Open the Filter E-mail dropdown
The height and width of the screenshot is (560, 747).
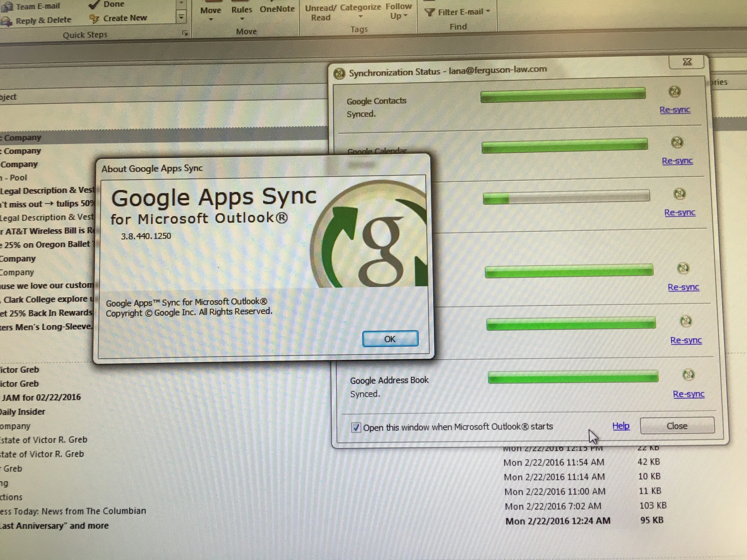[488, 11]
